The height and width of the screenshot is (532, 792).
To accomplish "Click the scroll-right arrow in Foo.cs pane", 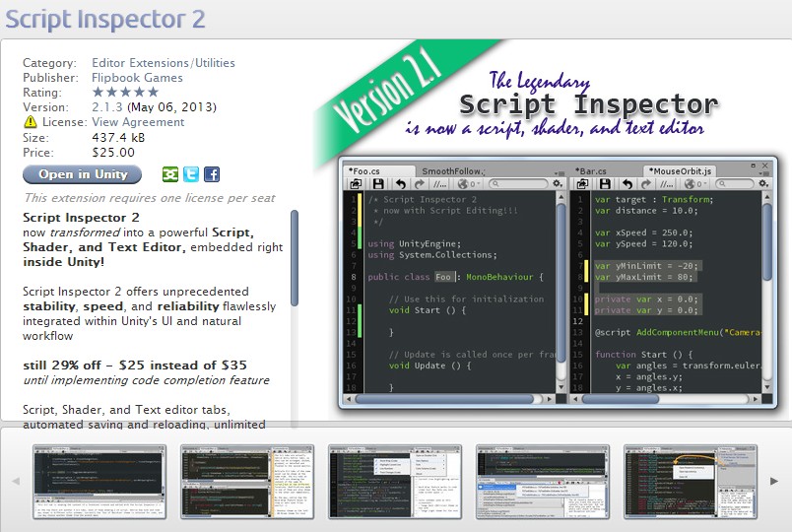I will pyautogui.click(x=550, y=399).
